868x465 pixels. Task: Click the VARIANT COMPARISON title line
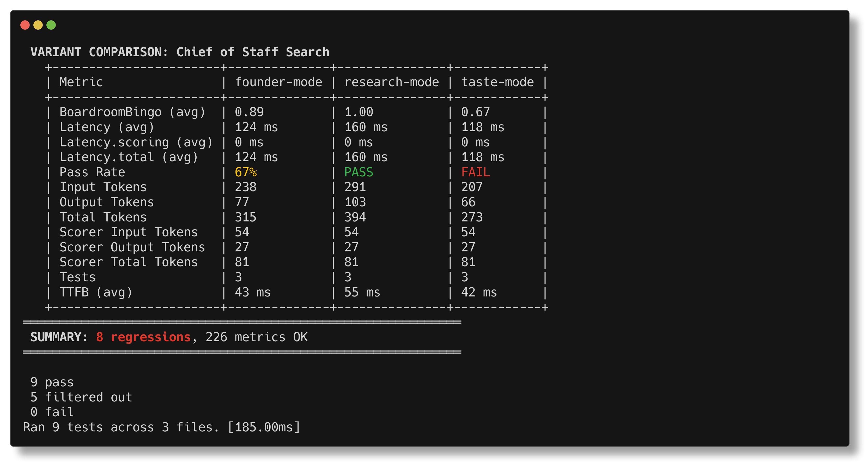tap(180, 52)
